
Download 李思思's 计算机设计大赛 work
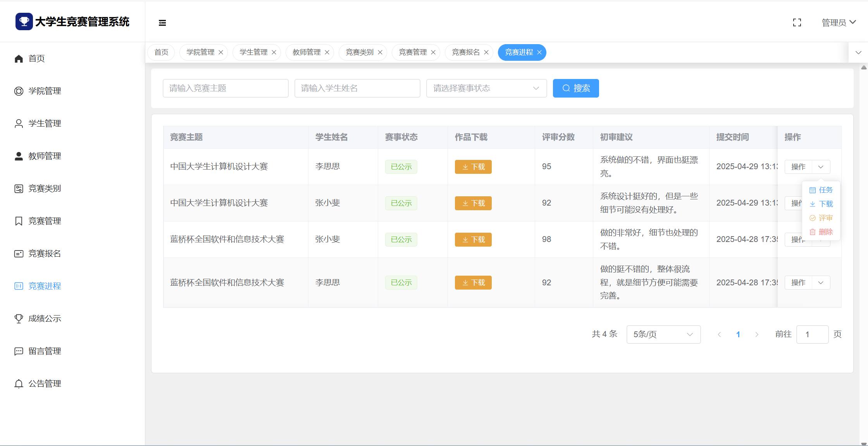473,167
